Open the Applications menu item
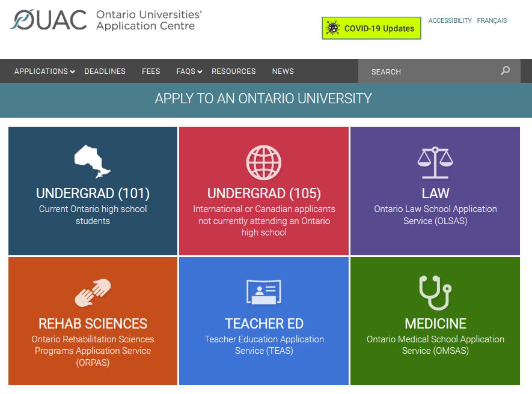The image size is (532, 394). tap(41, 71)
